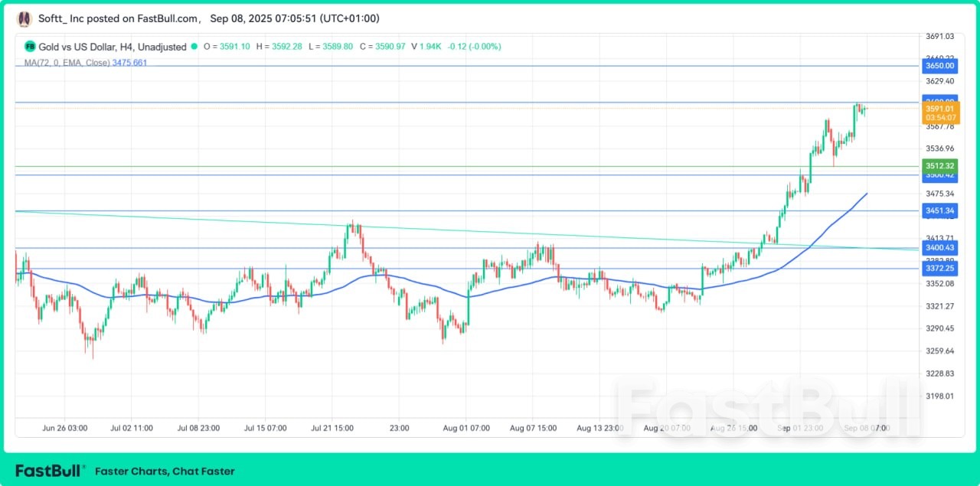
Task: Click the green status dot after Unadjusted
Action: tap(193, 46)
